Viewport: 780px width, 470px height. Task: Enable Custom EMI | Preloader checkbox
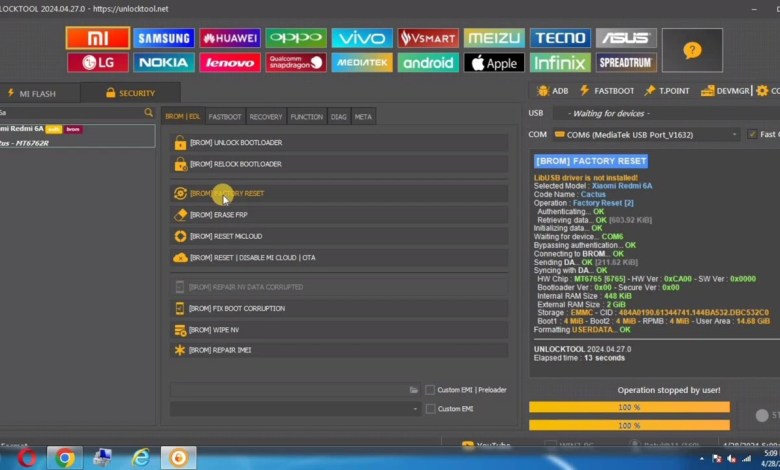click(x=430, y=390)
